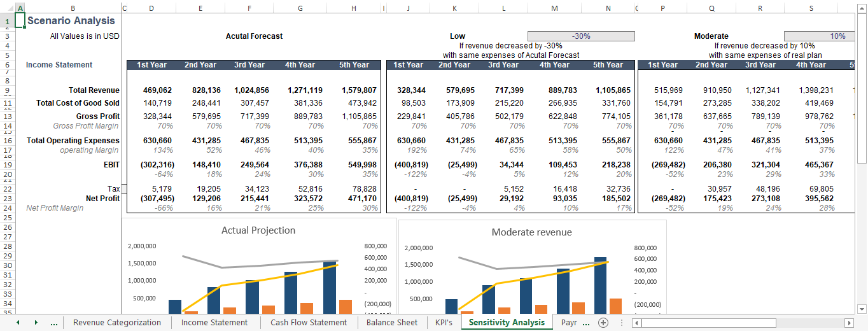
Task: Select column M header
Action: point(554,8)
